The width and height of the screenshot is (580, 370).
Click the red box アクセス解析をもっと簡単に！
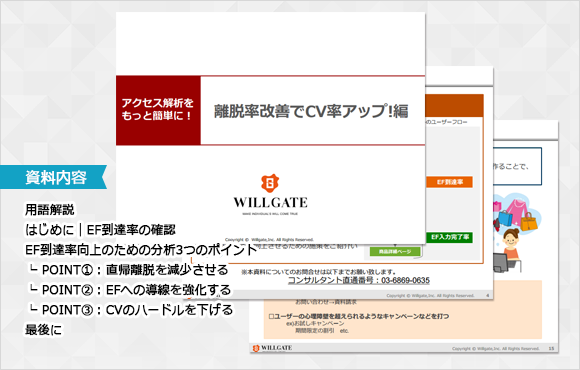point(158,110)
